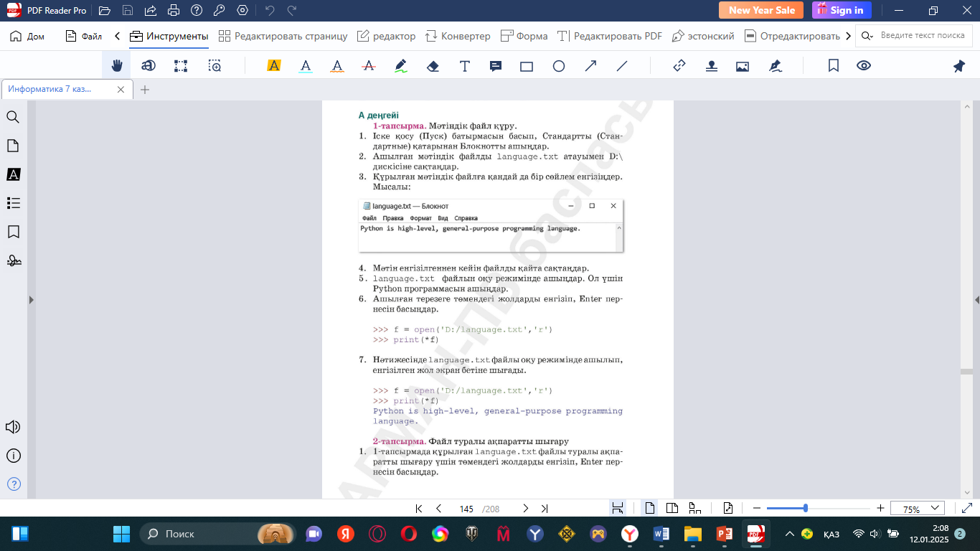Select the Rectangle shape tool
The width and height of the screenshot is (980, 551).
(x=527, y=66)
